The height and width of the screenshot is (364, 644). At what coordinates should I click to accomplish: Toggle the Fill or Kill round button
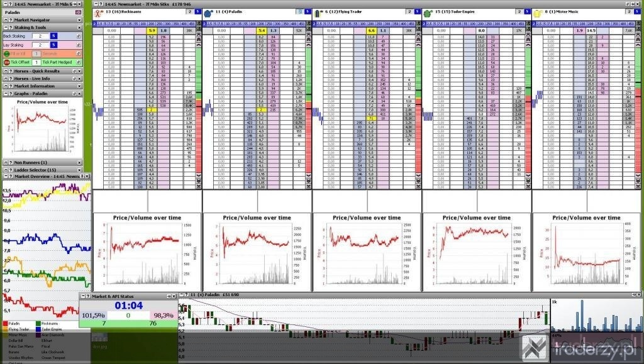point(6,54)
